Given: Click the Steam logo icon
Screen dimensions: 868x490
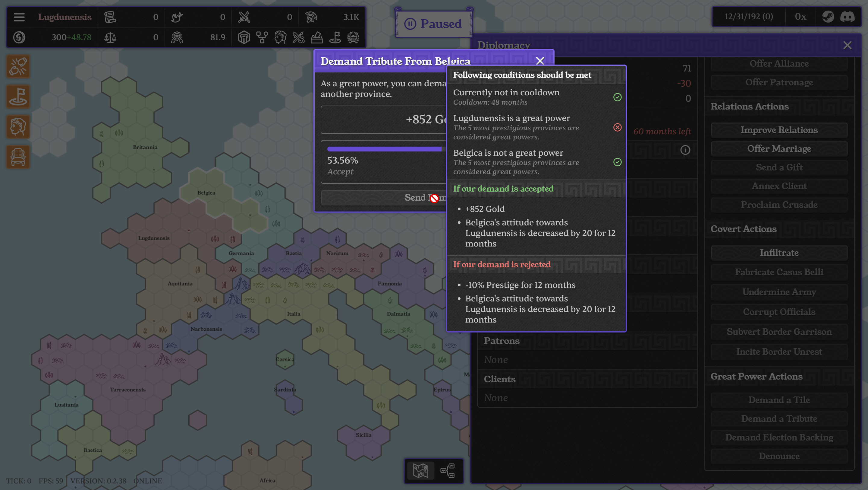Looking at the screenshot, I should (828, 17).
